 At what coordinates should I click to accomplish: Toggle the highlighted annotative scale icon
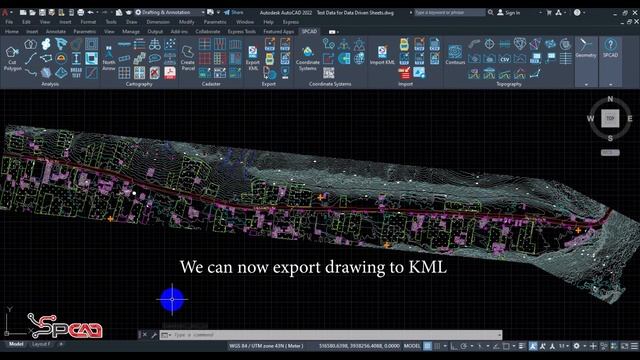point(533,346)
